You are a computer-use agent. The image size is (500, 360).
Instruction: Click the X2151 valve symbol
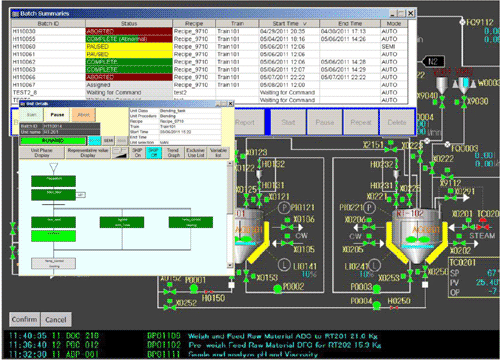(390, 148)
